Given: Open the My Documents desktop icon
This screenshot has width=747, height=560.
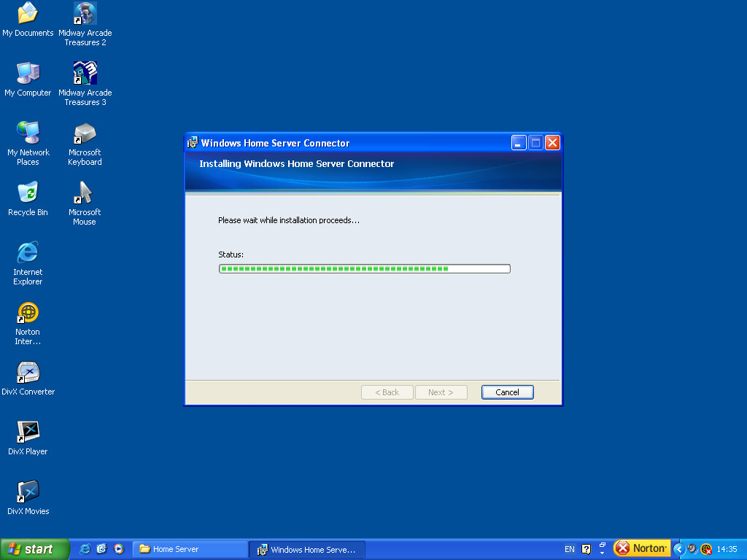Looking at the screenshot, I should (28, 13).
